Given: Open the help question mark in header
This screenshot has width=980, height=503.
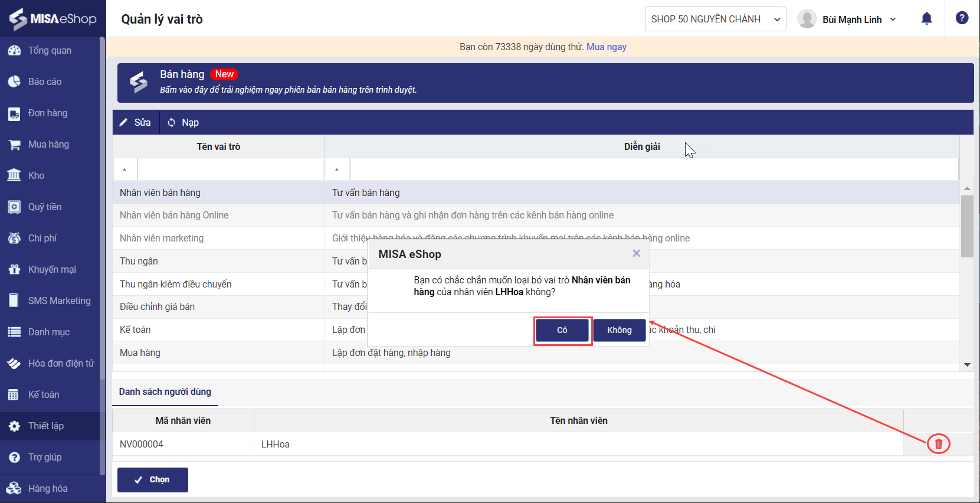Looking at the screenshot, I should [962, 18].
